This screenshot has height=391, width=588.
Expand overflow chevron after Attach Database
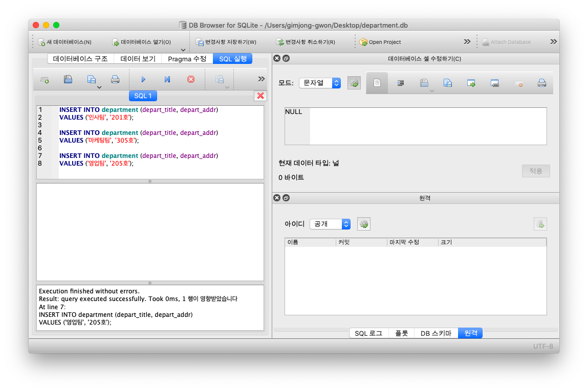(554, 41)
